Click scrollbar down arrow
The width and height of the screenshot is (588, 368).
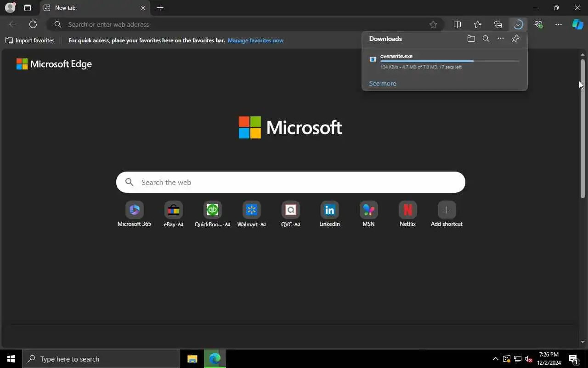click(x=582, y=342)
